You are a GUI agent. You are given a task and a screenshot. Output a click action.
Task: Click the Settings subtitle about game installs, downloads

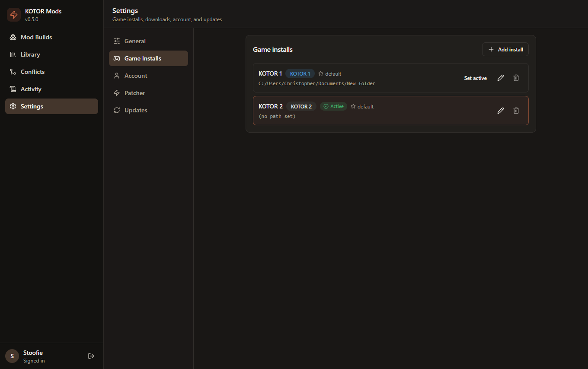tap(167, 19)
